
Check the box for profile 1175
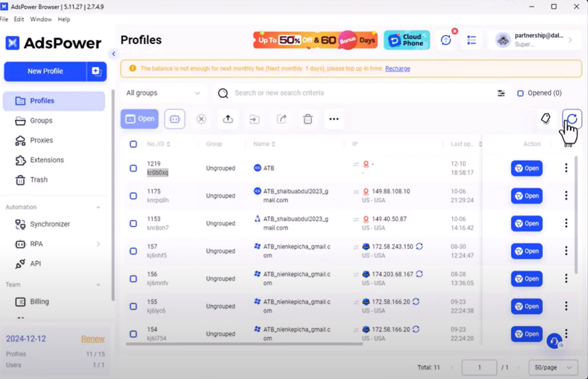pyautogui.click(x=133, y=196)
